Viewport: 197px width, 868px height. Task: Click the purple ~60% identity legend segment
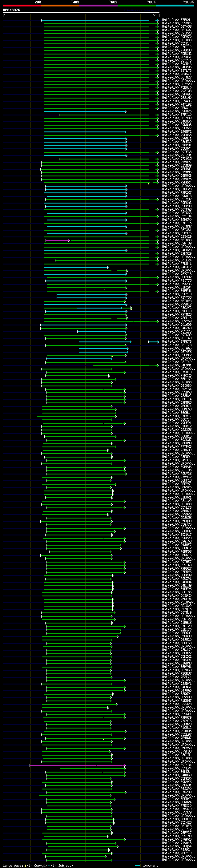coord(98,6)
